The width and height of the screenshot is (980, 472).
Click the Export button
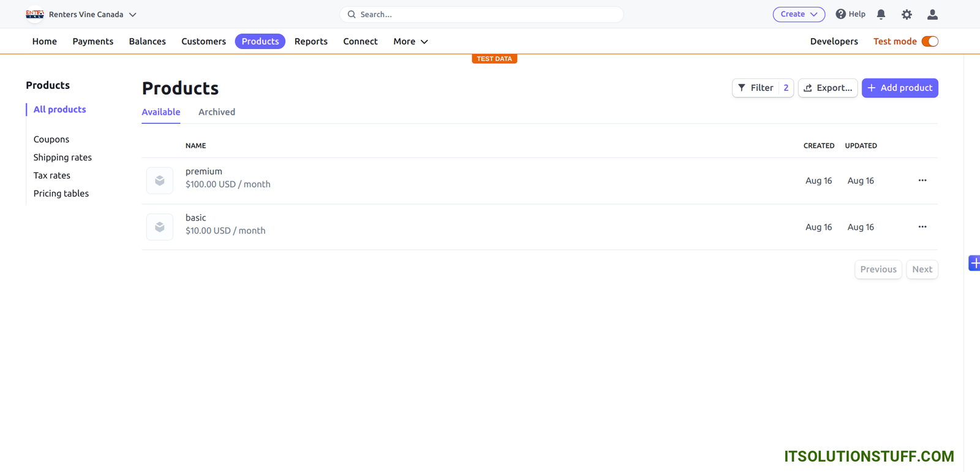point(827,88)
